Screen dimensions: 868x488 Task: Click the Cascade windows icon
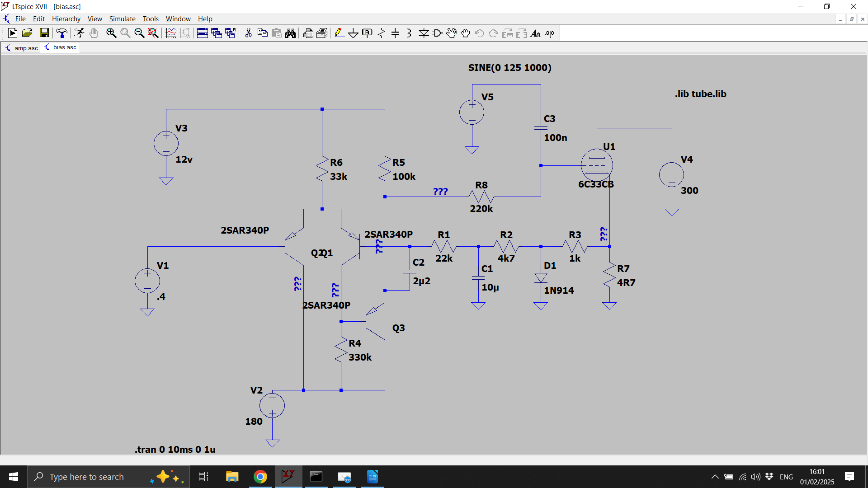tap(217, 33)
